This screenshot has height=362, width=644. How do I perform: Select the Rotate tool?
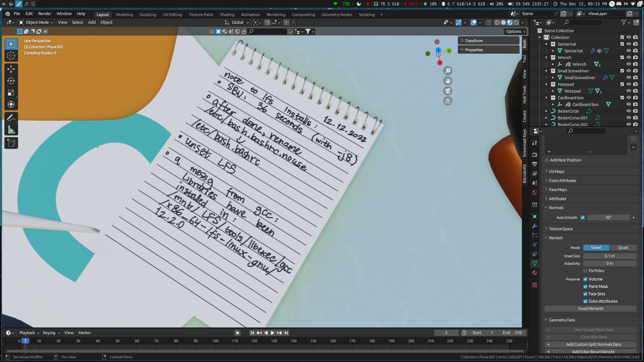coord(11,81)
